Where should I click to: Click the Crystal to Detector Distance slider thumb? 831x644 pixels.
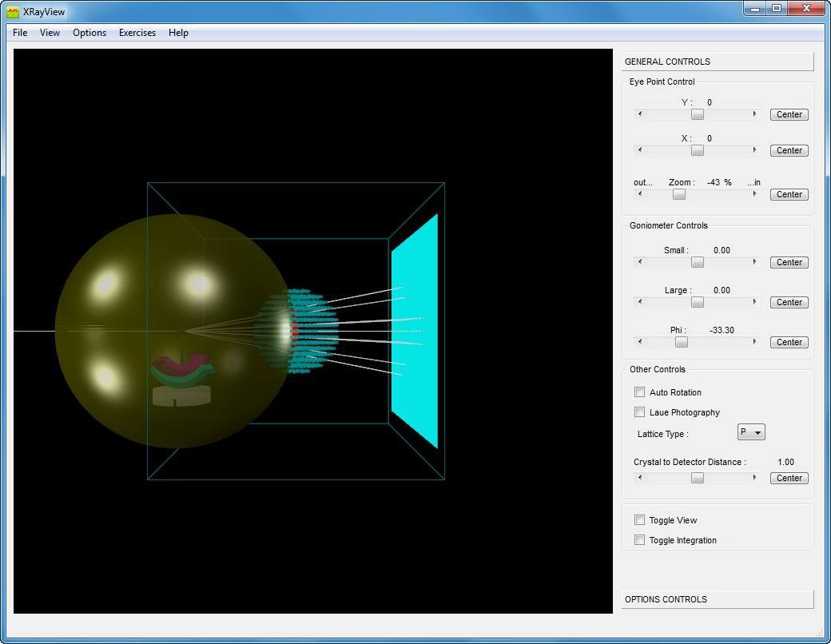point(698,478)
